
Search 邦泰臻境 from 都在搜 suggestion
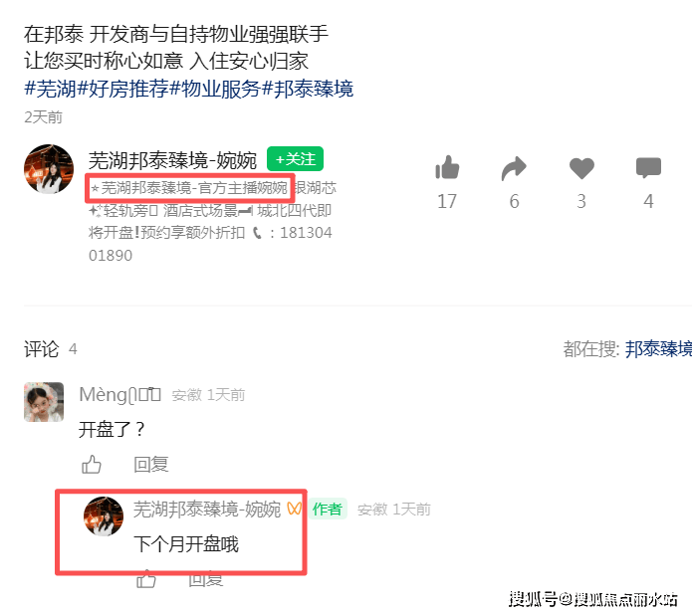pyautogui.click(x=658, y=348)
